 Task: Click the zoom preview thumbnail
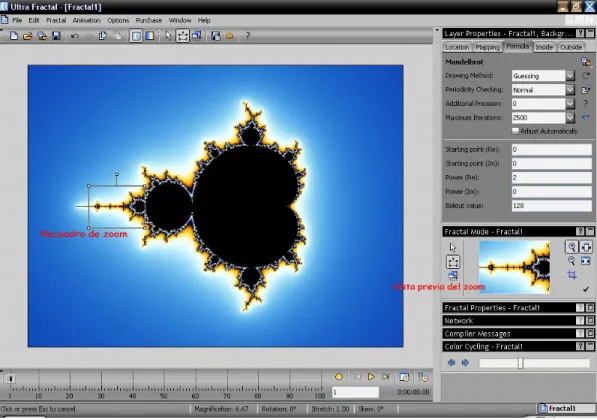[514, 267]
